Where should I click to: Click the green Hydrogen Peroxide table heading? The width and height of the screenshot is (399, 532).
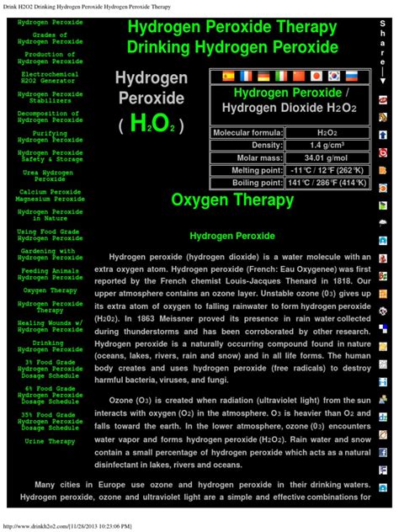tap(288, 93)
